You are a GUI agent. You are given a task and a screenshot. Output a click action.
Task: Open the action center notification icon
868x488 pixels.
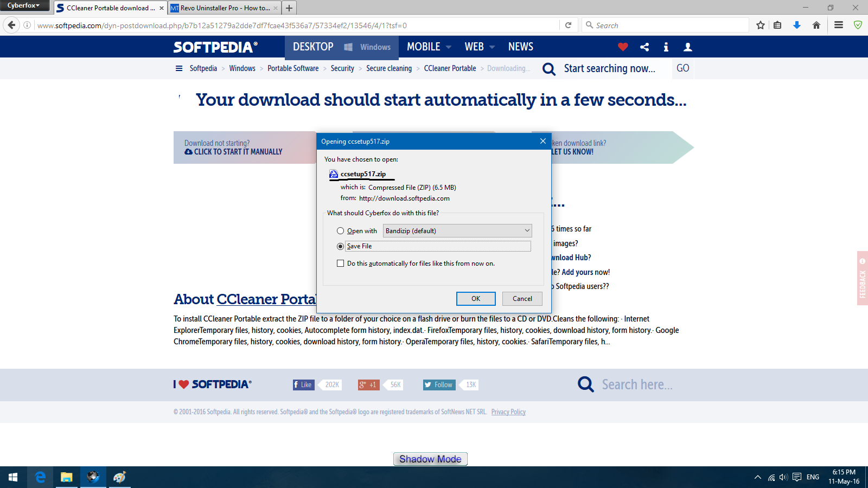click(x=797, y=477)
